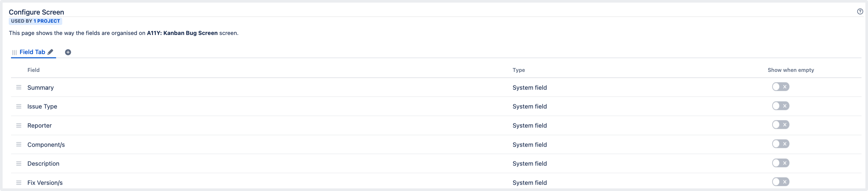This screenshot has width=868, height=191.
Task: Click the Show when empty column header
Action: (791, 70)
